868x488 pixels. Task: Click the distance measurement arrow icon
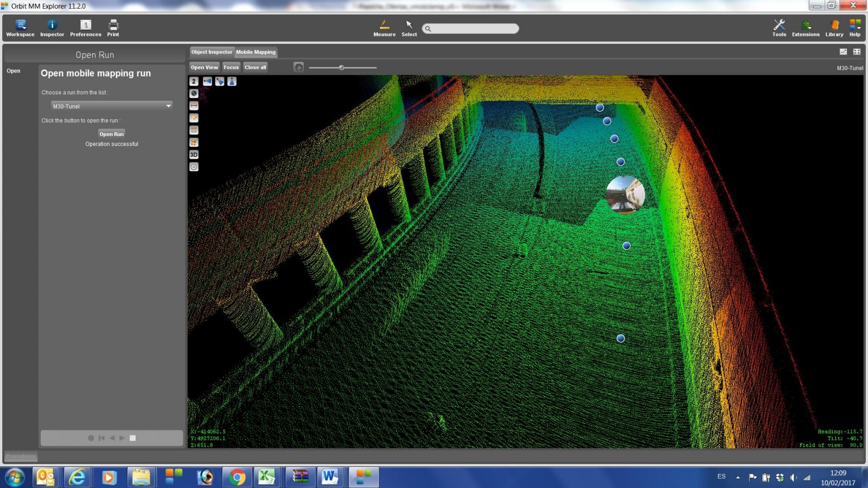coord(194,106)
